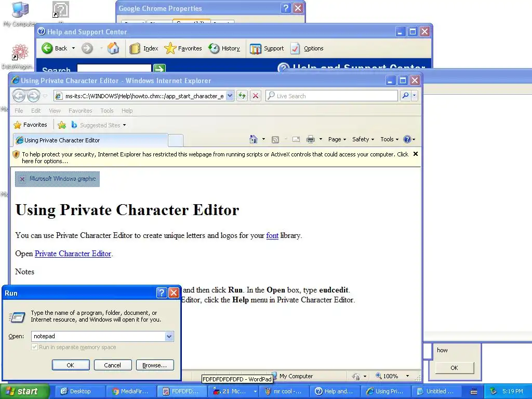Expand Back button history dropdown in Help Center
The height and width of the screenshot is (399, 532).
pyautogui.click(x=73, y=48)
